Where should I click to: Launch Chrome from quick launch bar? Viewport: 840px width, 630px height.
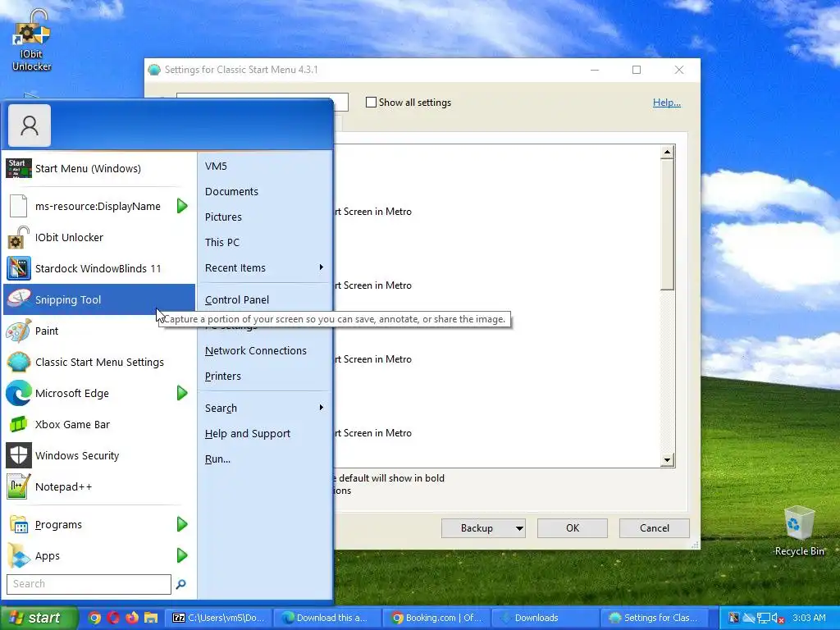pos(94,618)
